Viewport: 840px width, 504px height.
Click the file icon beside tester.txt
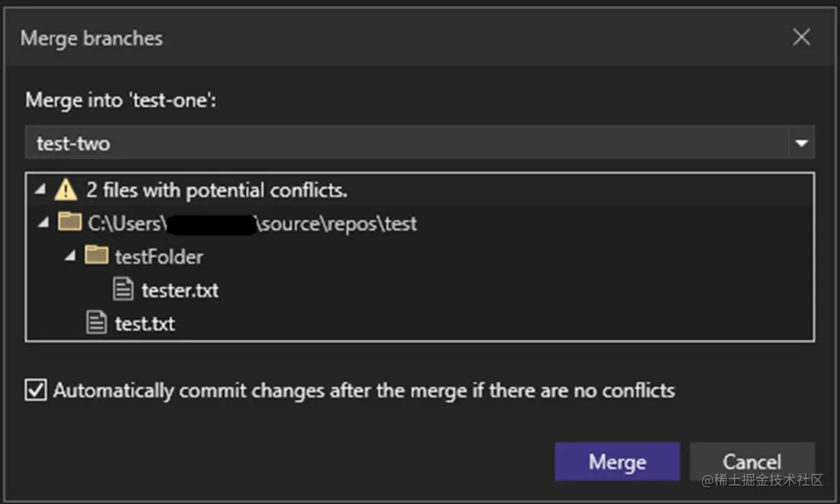pos(124,289)
